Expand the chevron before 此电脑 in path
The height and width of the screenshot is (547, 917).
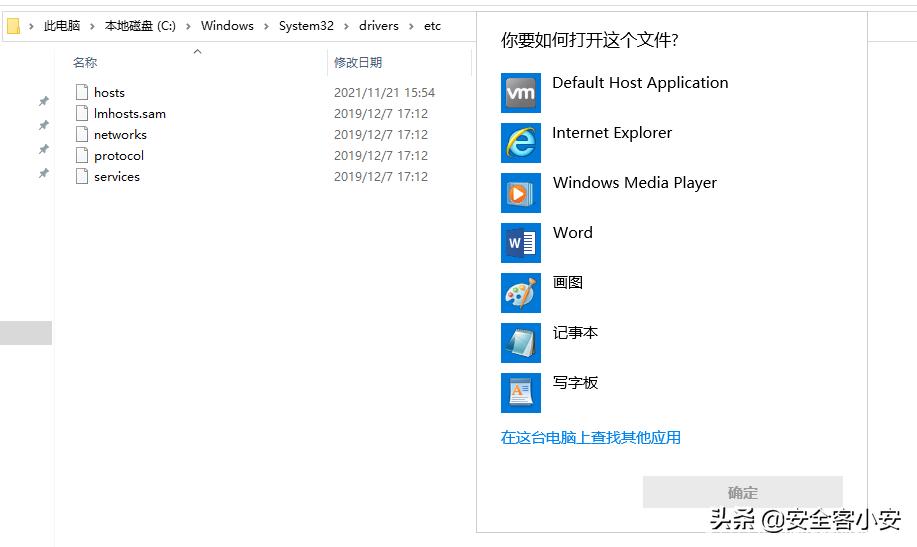click(32, 26)
